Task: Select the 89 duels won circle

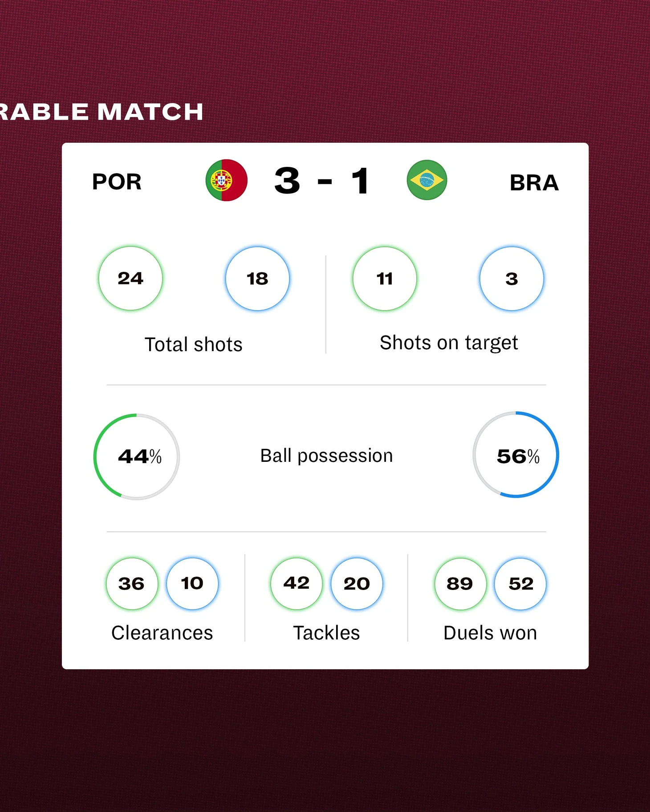Action: pos(460,583)
